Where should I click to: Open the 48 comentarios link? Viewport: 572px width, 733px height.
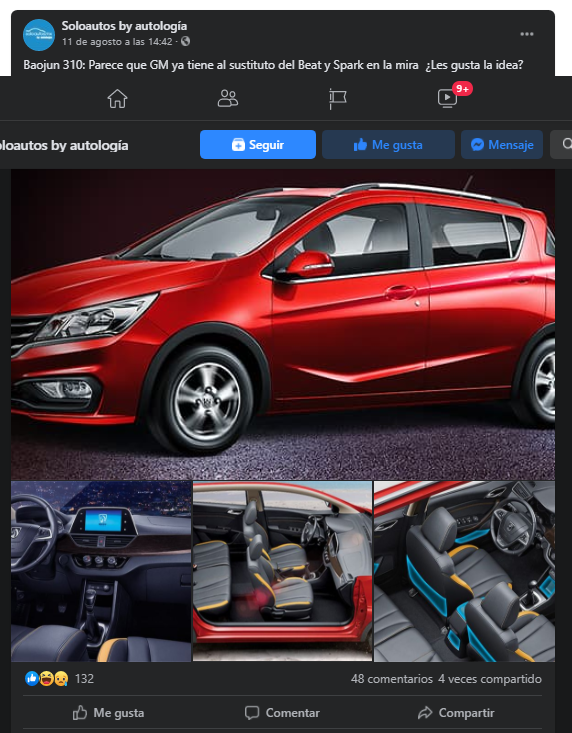(x=392, y=679)
